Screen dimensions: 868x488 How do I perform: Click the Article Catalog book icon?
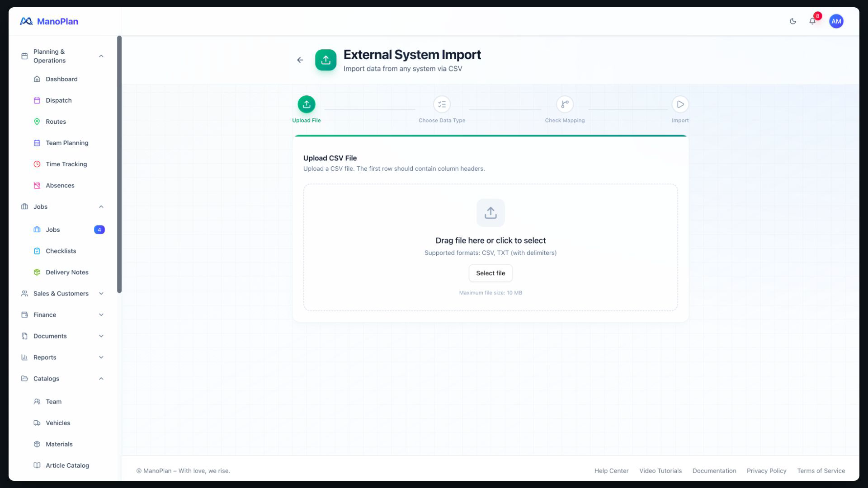[x=37, y=465]
